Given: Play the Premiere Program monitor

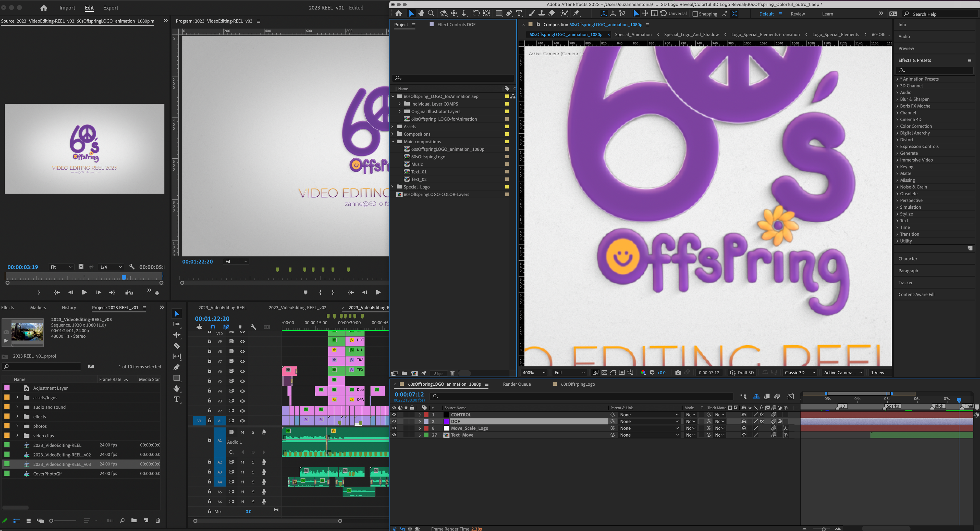Looking at the screenshot, I should 378,292.
